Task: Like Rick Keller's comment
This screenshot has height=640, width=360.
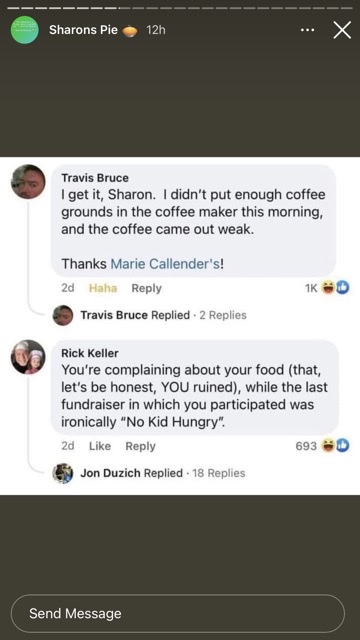Action: [x=100, y=446]
